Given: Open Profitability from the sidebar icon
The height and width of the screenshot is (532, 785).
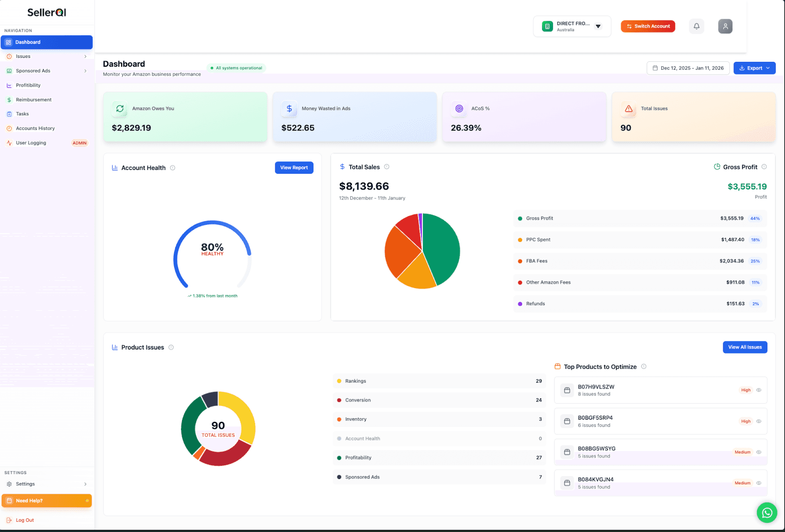Looking at the screenshot, I should (10, 85).
